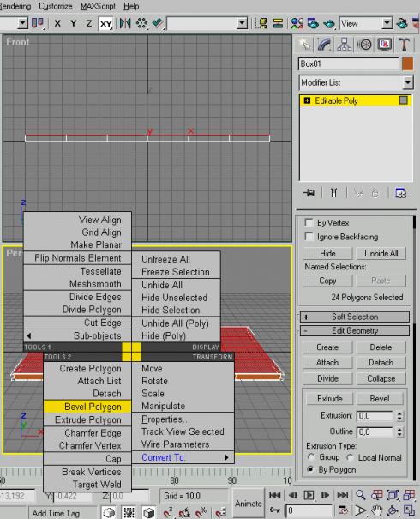Screen dimensions: 420x519
Task: Toggle the Angle Snap icon
Action: (x=184, y=512)
